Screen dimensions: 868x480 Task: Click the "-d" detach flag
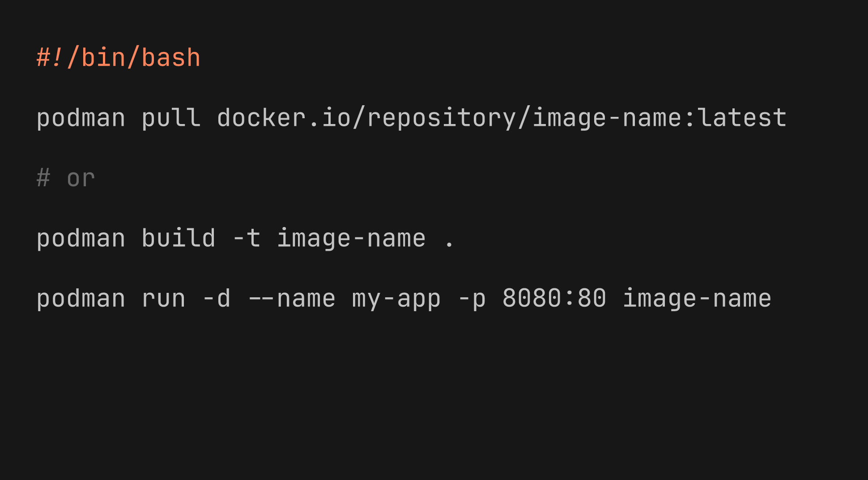click(x=217, y=299)
